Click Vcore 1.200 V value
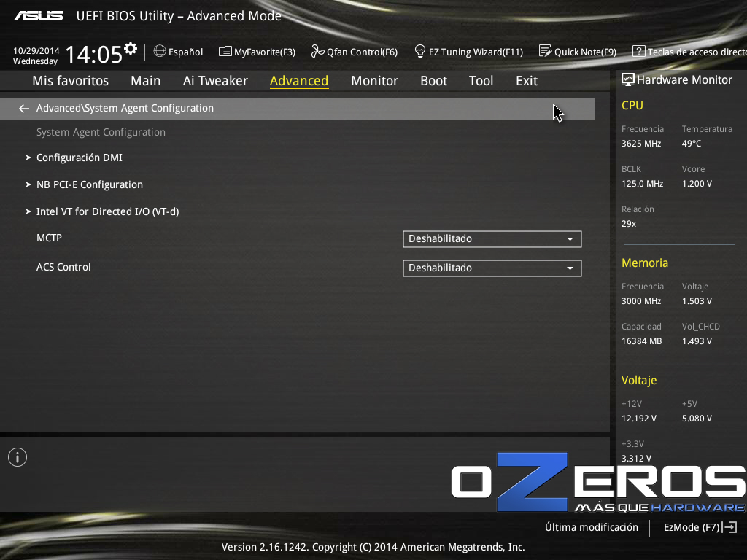 tap(697, 183)
